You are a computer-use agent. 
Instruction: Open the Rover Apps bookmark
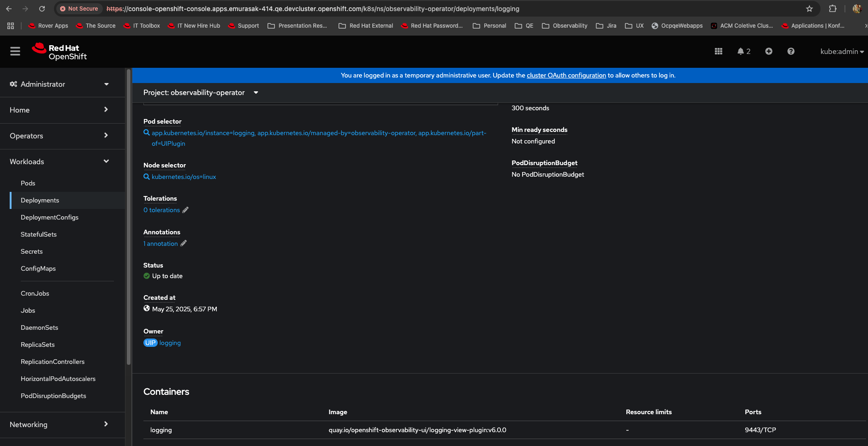[x=48, y=26]
